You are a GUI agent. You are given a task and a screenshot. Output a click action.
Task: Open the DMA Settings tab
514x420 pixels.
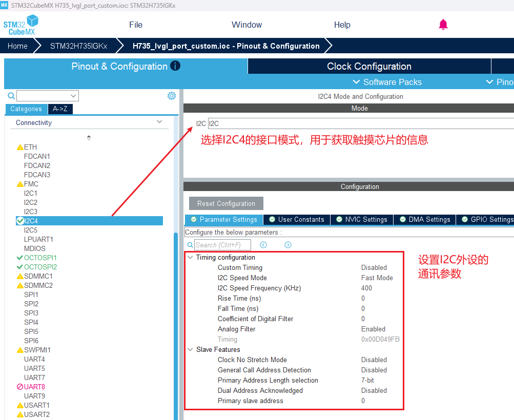[x=425, y=220]
